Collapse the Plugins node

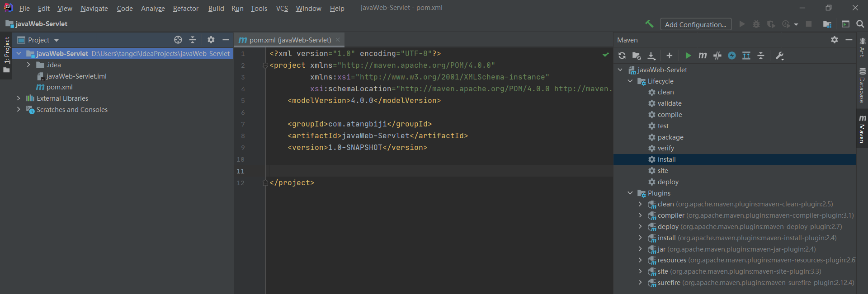click(x=630, y=193)
